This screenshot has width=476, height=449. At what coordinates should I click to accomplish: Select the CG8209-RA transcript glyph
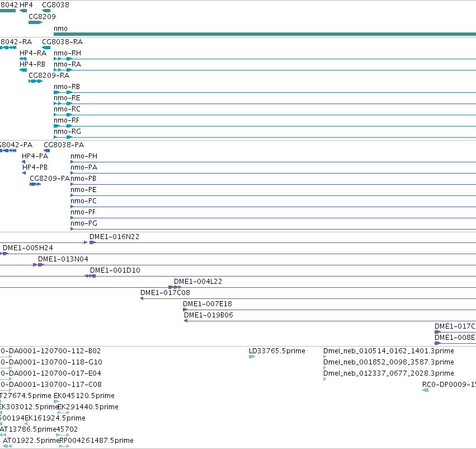coord(35,81)
